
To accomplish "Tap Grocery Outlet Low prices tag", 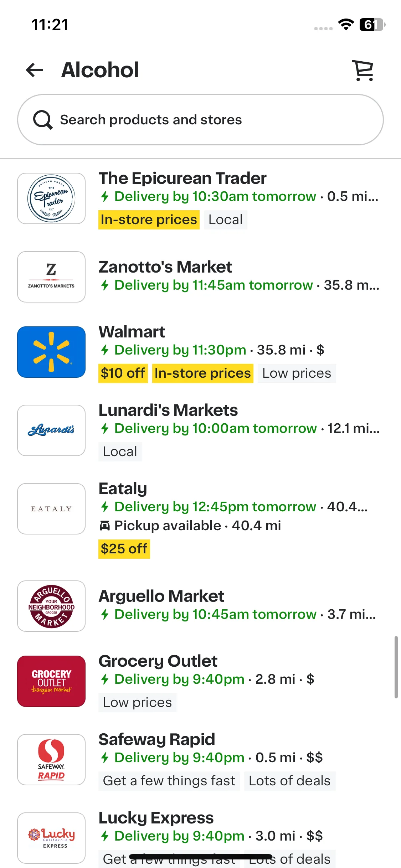I will [138, 703].
